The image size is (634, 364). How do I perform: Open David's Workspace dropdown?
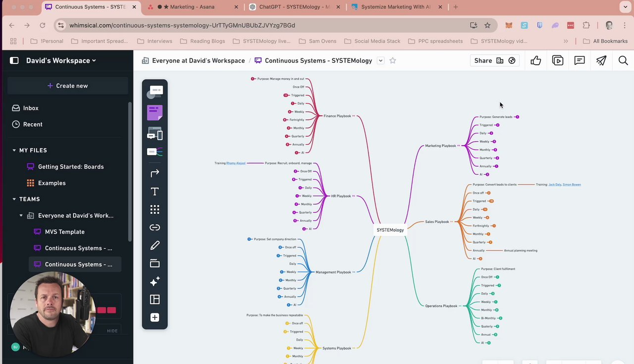point(61,60)
